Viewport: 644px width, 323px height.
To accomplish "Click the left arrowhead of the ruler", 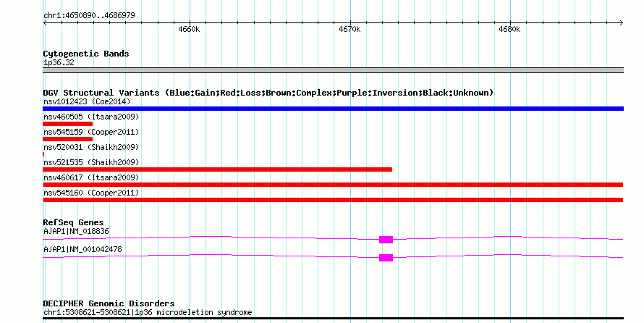I will 45,23.
